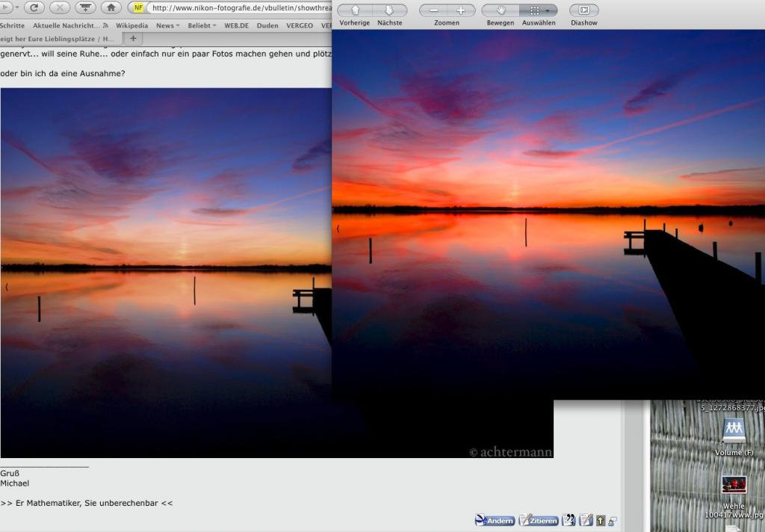Go to the Firefox home page

(111, 7)
